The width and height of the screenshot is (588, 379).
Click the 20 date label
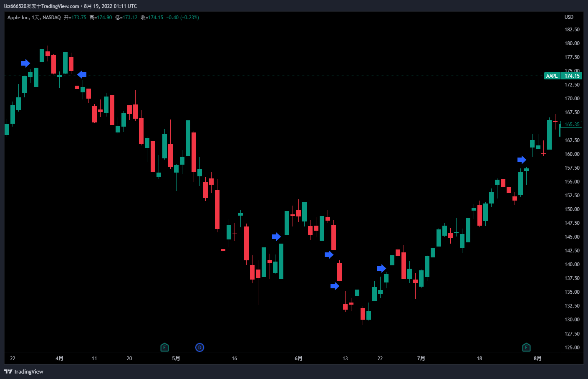[x=129, y=358]
